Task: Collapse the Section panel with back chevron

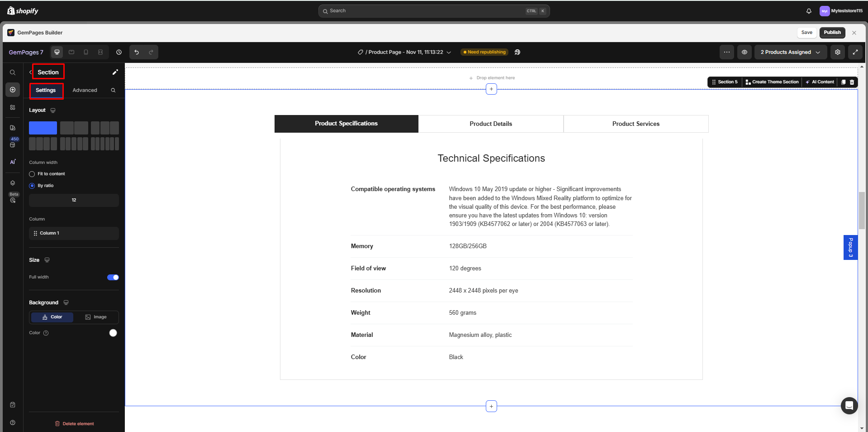Action: [30, 72]
